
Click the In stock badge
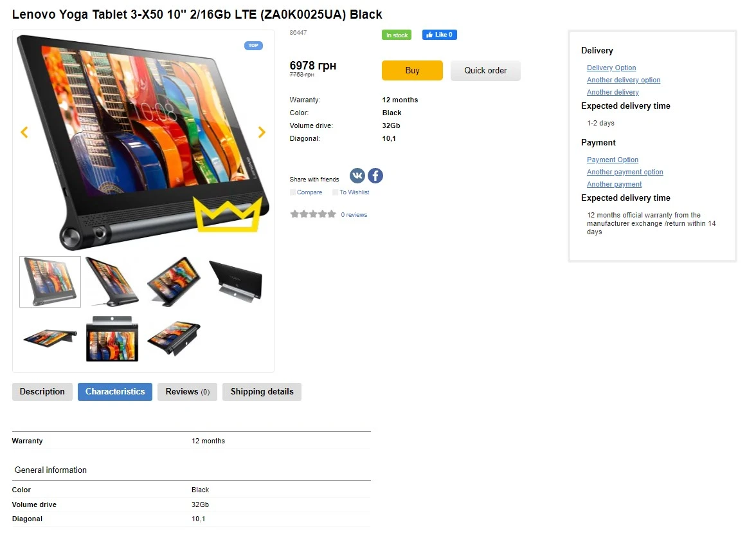[396, 35]
